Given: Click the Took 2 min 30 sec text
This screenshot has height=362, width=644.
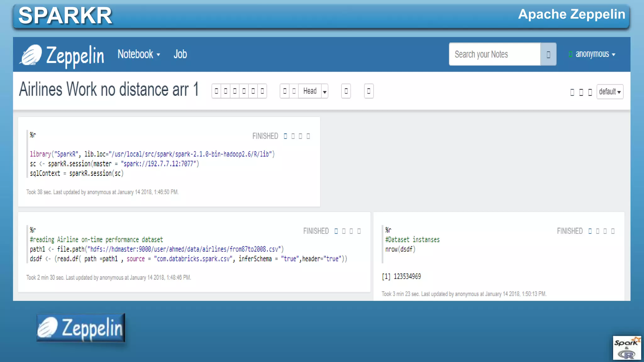Looking at the screenshot, I should click(x=108, y=277).
